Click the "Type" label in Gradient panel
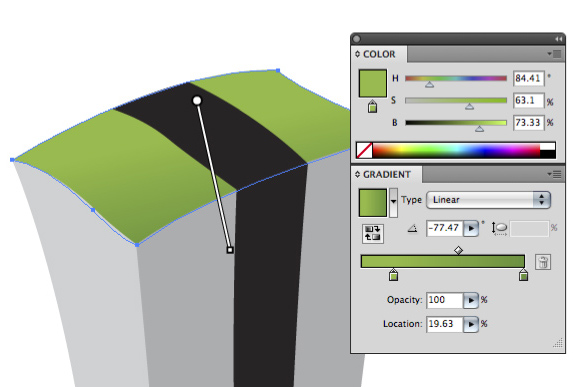This screenshot has width=580, height=387. pyautogui.click(x=411, y=200)
